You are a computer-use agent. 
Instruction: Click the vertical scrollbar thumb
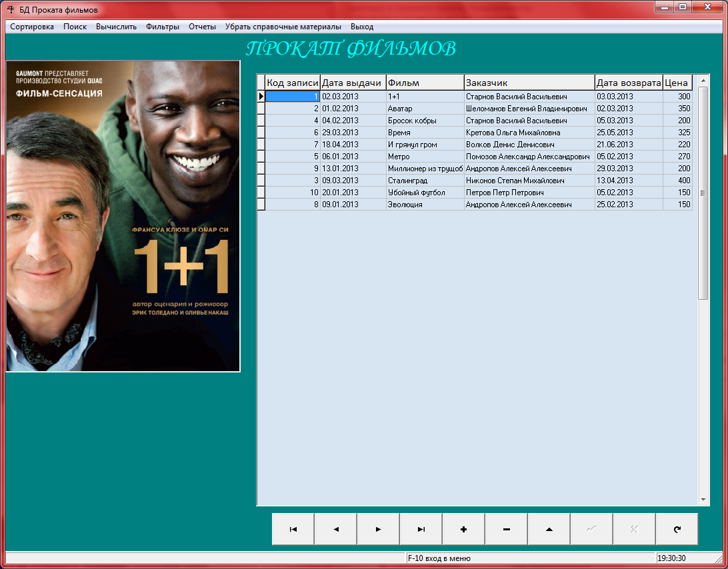[x=703, y=193]
